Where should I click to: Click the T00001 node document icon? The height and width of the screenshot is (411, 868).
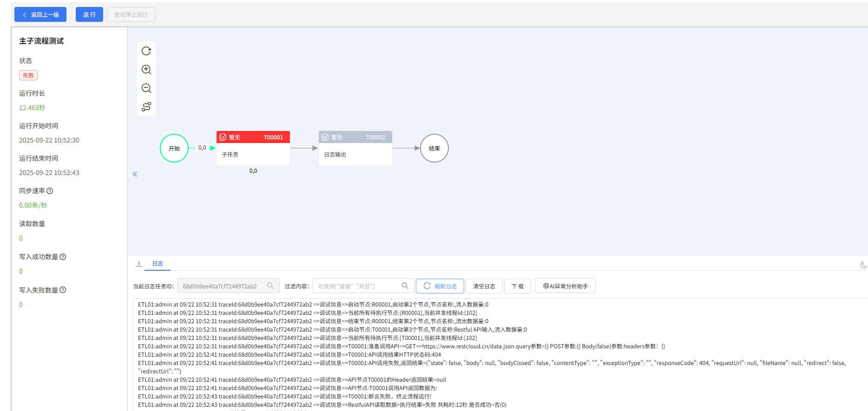coord(223,137)
